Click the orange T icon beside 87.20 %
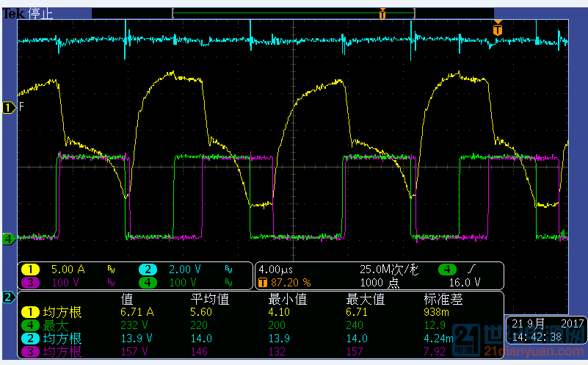 click(263, 283)
